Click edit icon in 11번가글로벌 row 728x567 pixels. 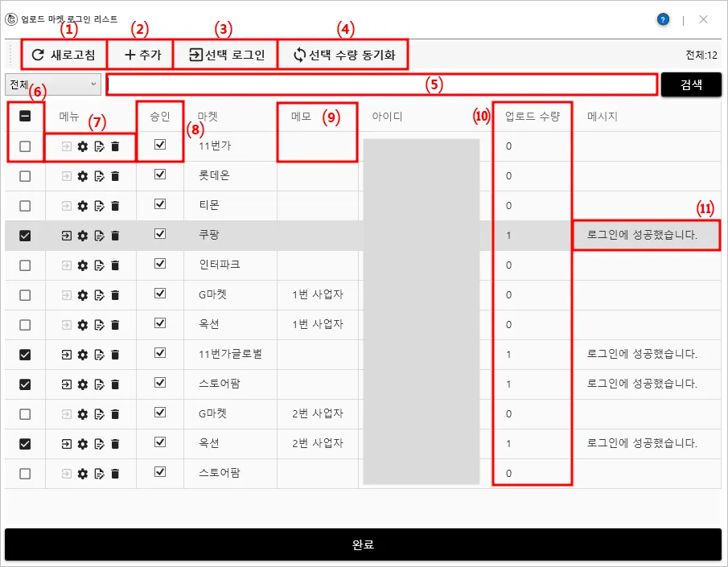[99, 355]
